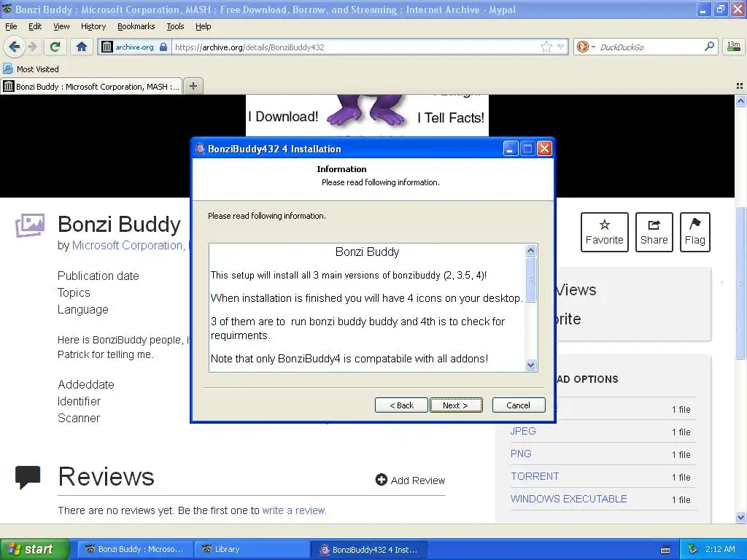Download the WINDOWS EXECUTABLE file
The width and height of the screenshot is (747, 560).
point(568,499)
